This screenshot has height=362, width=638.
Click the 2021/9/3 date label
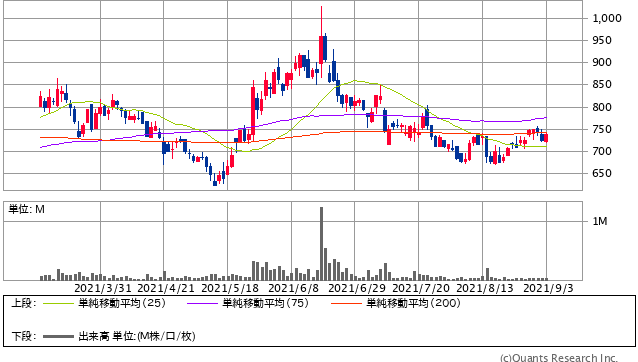coord(548,288)
